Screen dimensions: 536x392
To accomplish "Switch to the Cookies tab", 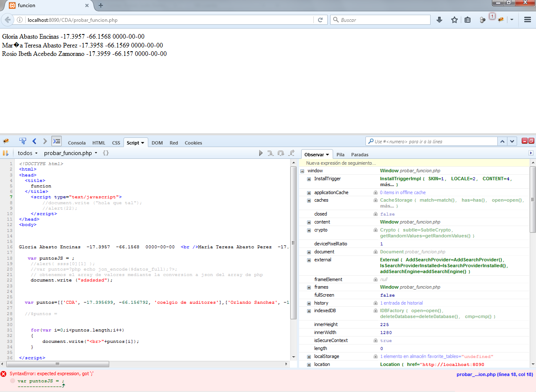I will (193, 143).
